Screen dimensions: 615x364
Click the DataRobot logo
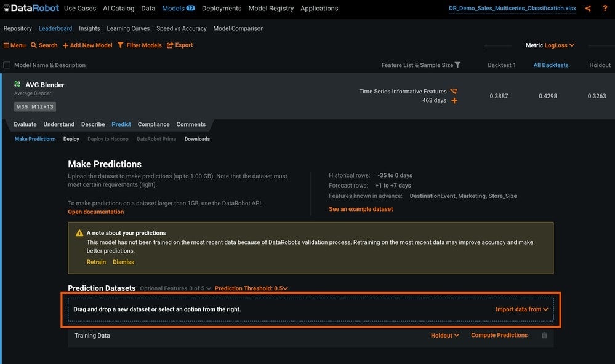click(31, 8)
